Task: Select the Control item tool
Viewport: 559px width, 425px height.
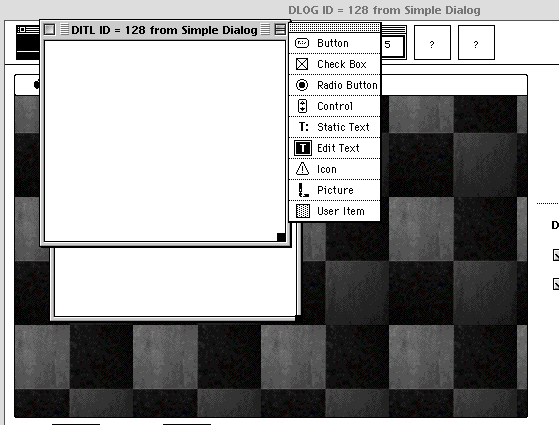Action: pyautogui.click(x=334, y=106)
